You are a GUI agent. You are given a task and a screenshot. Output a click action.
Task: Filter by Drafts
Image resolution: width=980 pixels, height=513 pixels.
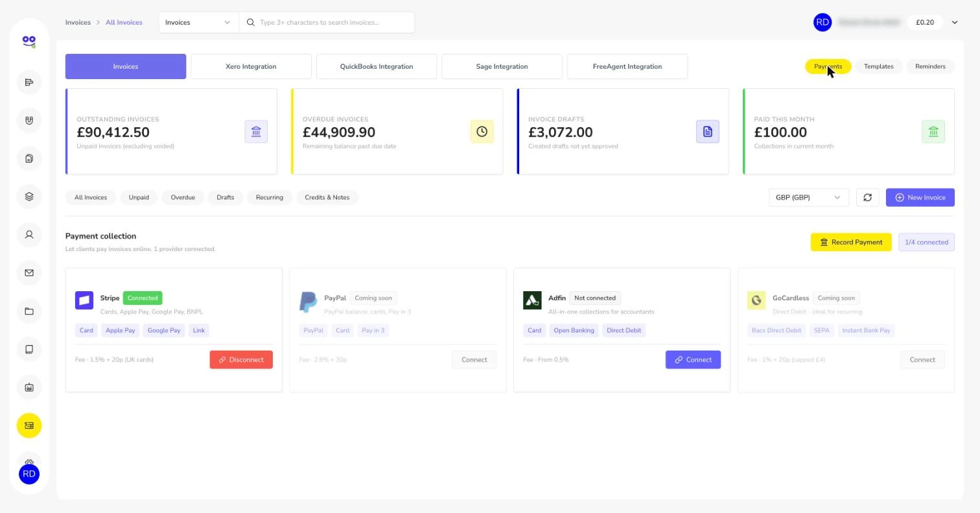[226, 197]
